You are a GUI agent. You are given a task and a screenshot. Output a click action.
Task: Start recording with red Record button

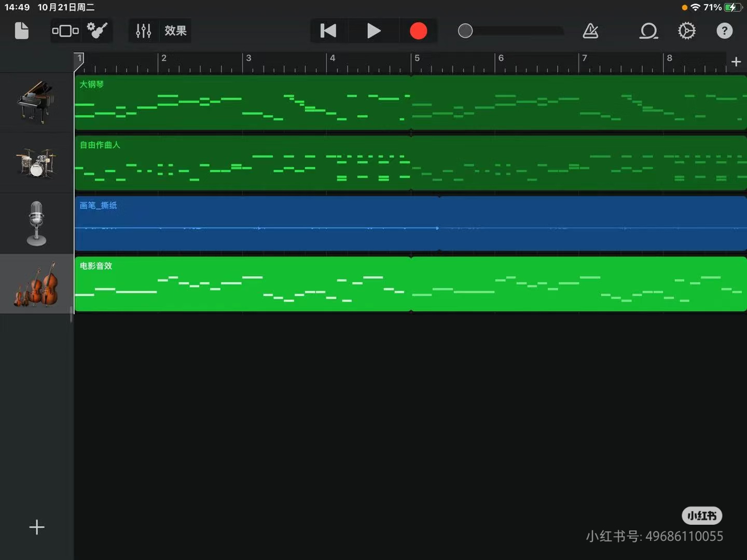coord(418,31)
